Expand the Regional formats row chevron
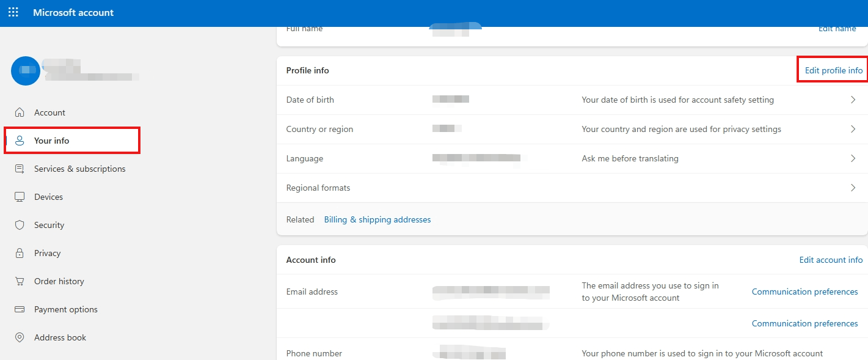The height and width of the screenshot is (360, 868). [x=853, y=188]
